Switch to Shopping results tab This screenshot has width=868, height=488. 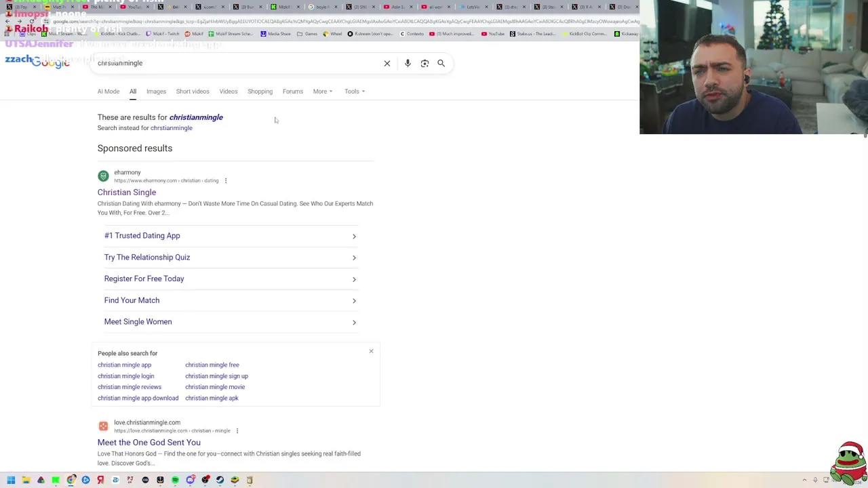click(260, 91)
